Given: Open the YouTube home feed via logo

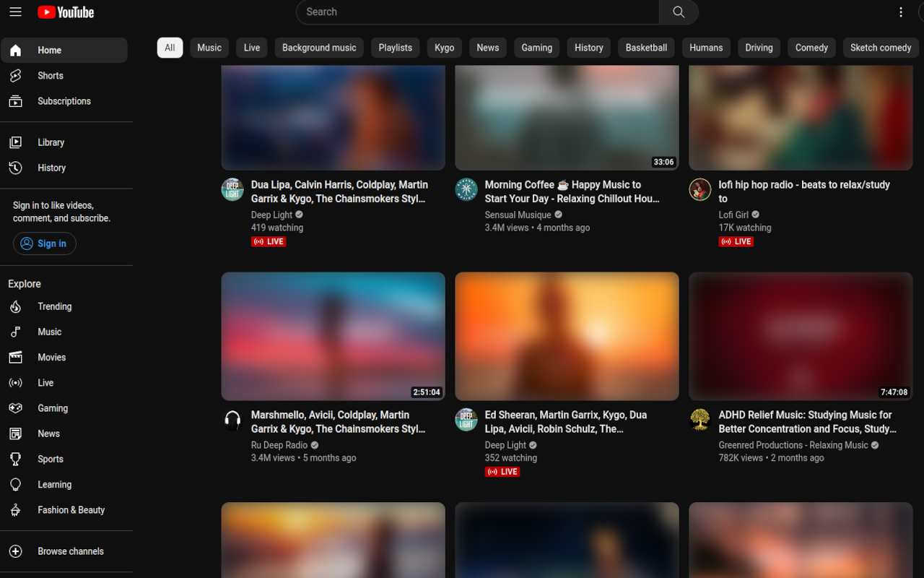Looking at the screenshot, I should (65, 12).
